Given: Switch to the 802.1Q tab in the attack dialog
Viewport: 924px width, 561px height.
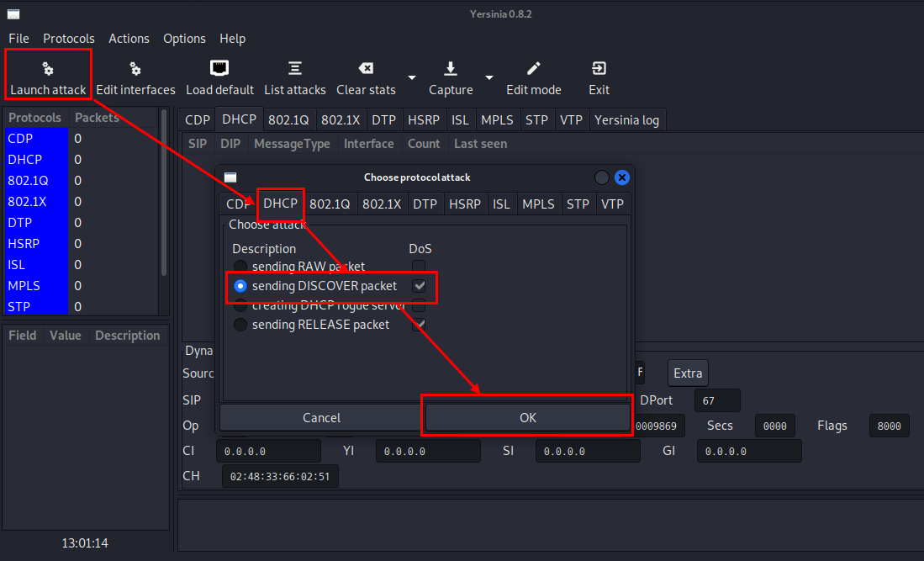Looking at the screenshot, I should [330, 204].
